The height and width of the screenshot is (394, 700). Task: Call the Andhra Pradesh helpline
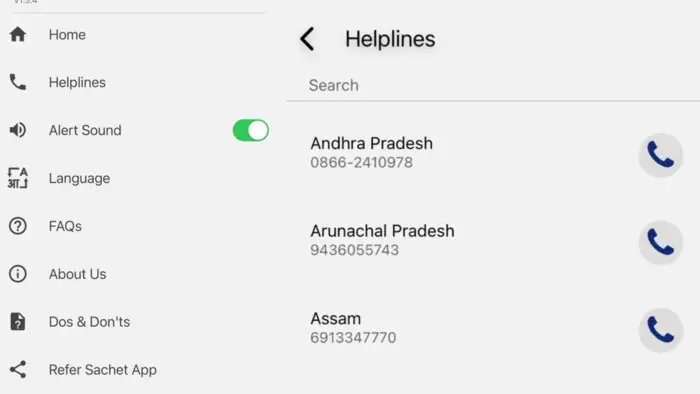tap(661, 155)
